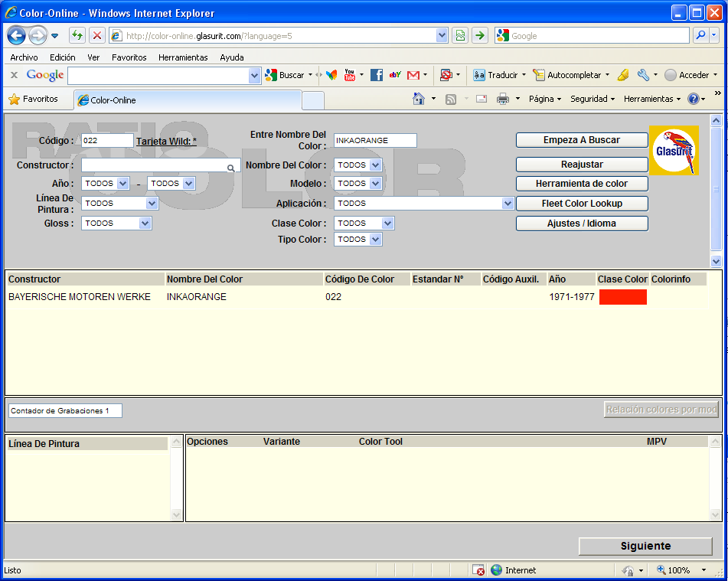Click the search magnifier in Google search box
This screenshot has height=581, width=728.
(700, 35)
